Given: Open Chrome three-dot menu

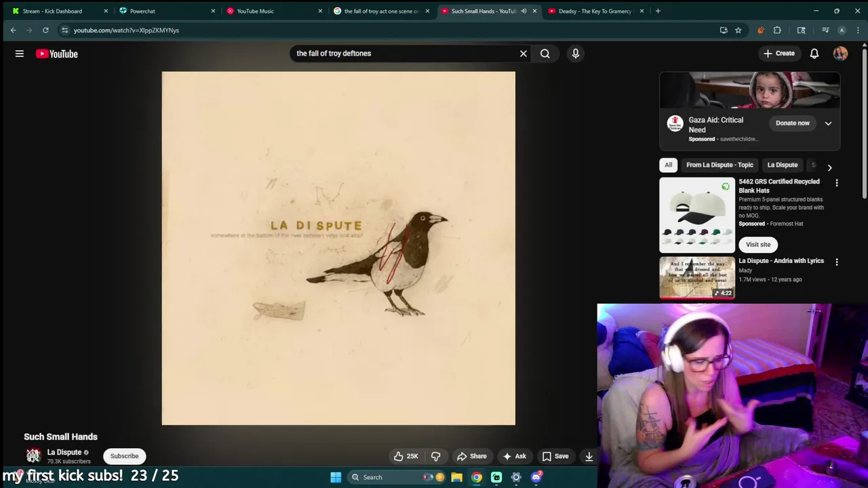Looking at the screenshot, I should [x=858, y=30].
